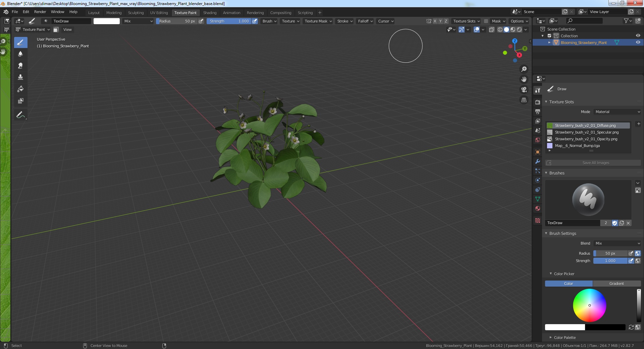Collapse the Brush Settings panel
This screenshot has width=644, height=349.
click(546, 233)
